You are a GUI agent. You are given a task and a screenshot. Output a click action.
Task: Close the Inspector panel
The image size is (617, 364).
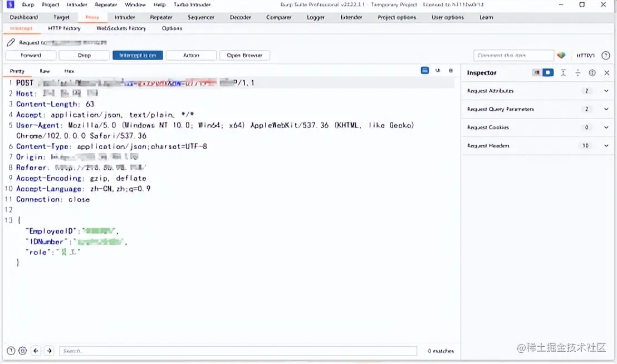(607, 73)
